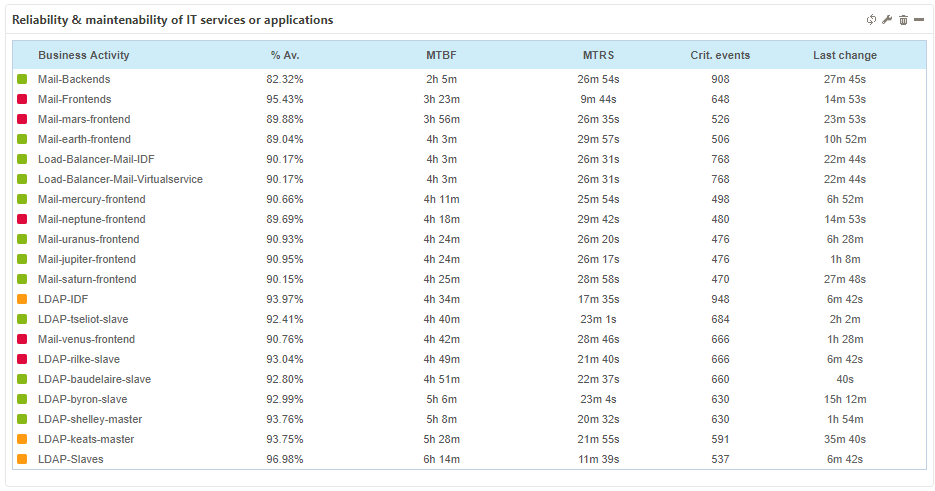Sort by Last change column header
Screen dimensions: 935x491
(x=845, y=55)
